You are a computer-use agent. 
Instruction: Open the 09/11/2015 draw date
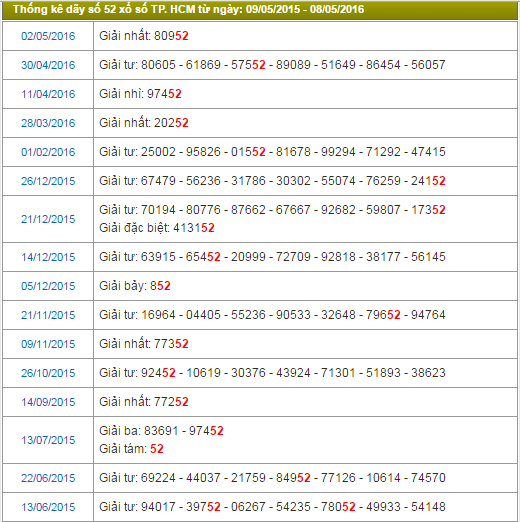click(48, 344)
